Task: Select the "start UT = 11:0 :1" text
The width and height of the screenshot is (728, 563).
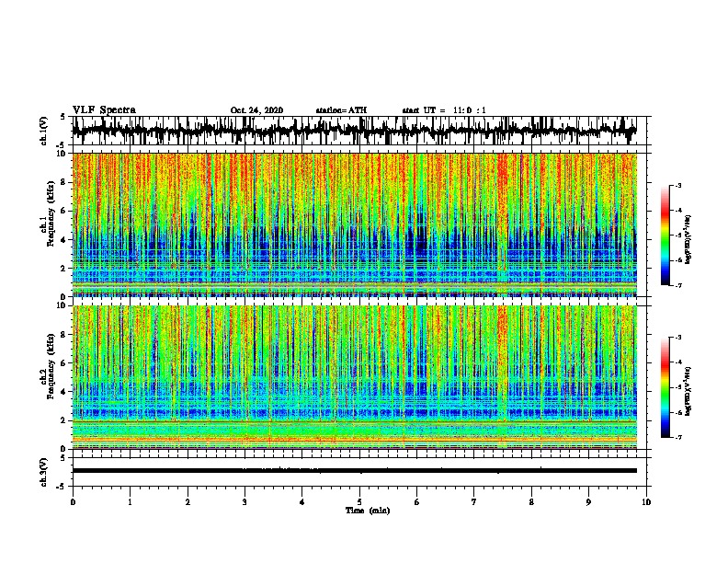Action: click(x=444, y=110)
